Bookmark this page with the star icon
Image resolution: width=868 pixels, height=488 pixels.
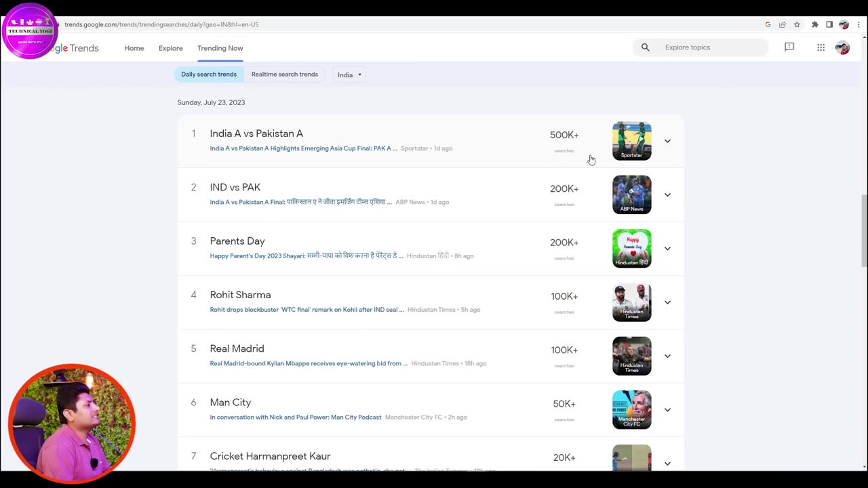pos(797,24)
